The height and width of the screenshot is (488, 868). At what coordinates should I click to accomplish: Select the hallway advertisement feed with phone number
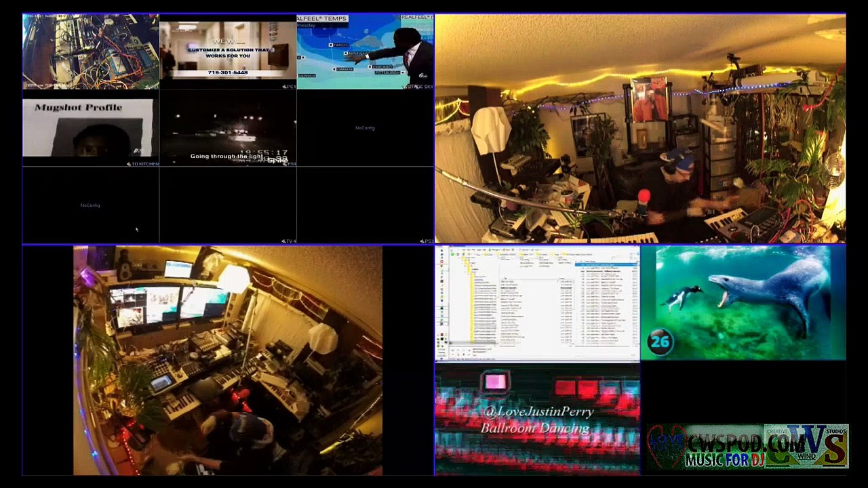[228, 52]
